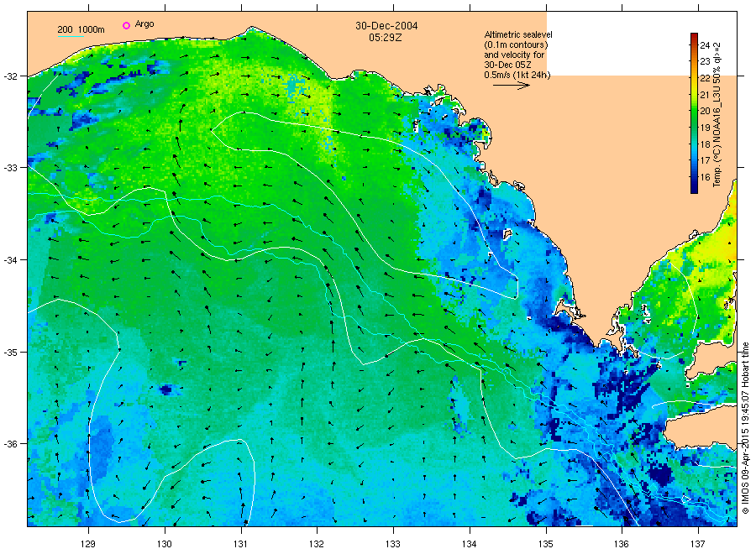Image resolution: width=756 pixels, height=554 pixels.
Task: Click the '137' longitude axis label
Action: pyautogui.click(x=698, y=544)
